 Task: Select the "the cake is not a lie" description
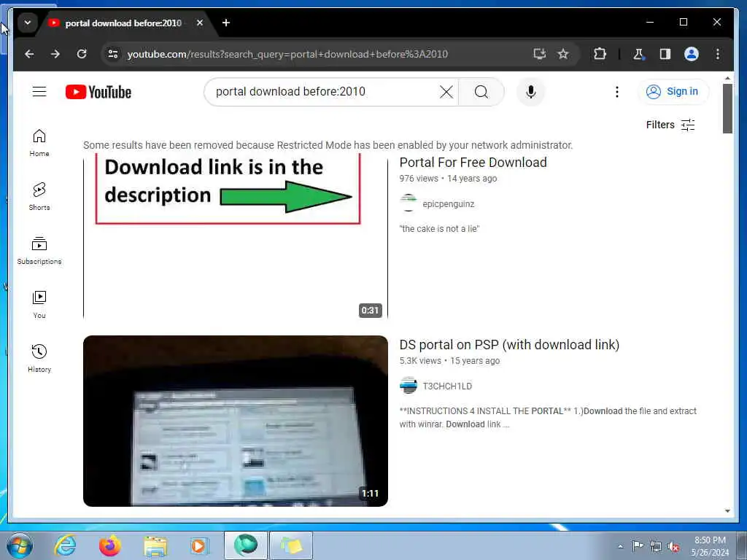[x=439, y=228]
